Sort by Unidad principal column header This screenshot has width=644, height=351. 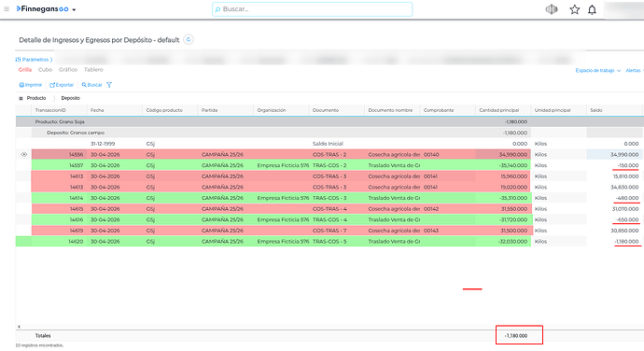[558, 110]
